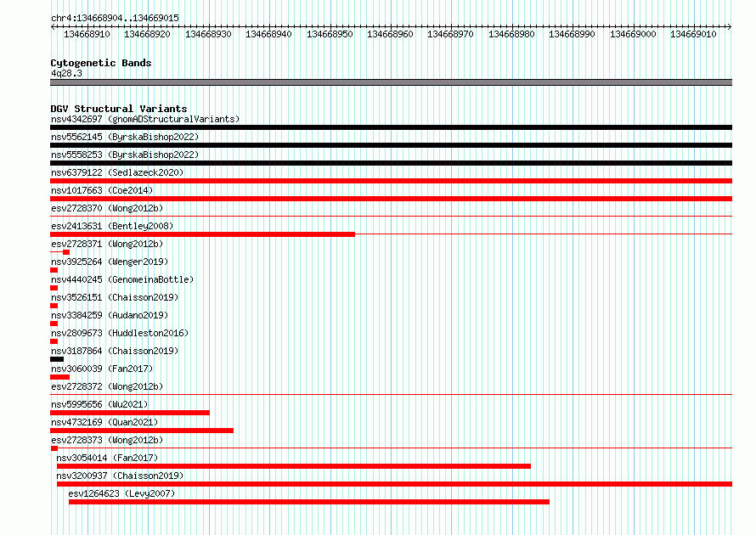756x535 pixels.
Task: Open nsv4732169 (Quan2021) label
Action: [x=104, y=422]
